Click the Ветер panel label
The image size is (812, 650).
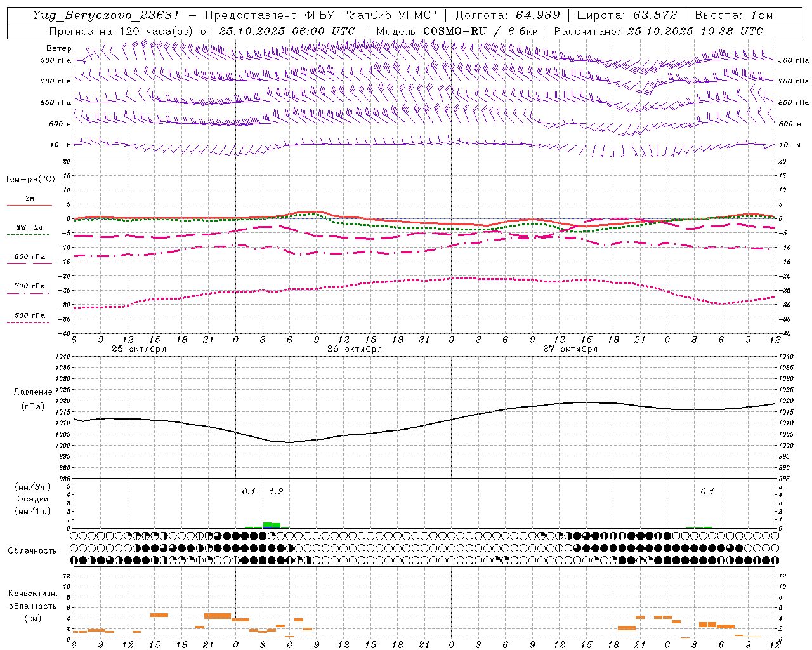coord(58,48)
